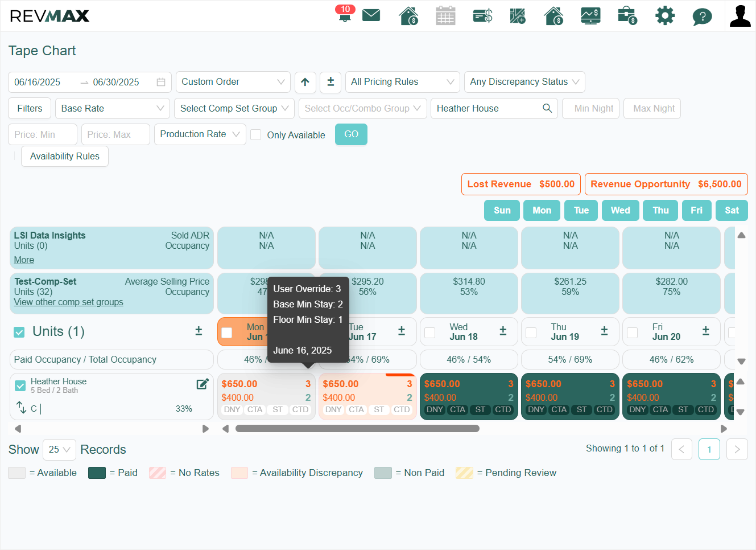This screenshot has height=550, width=756.
Task: Select the Sat day filter tab
Action: pyautogui.click(x=732, y=210)
